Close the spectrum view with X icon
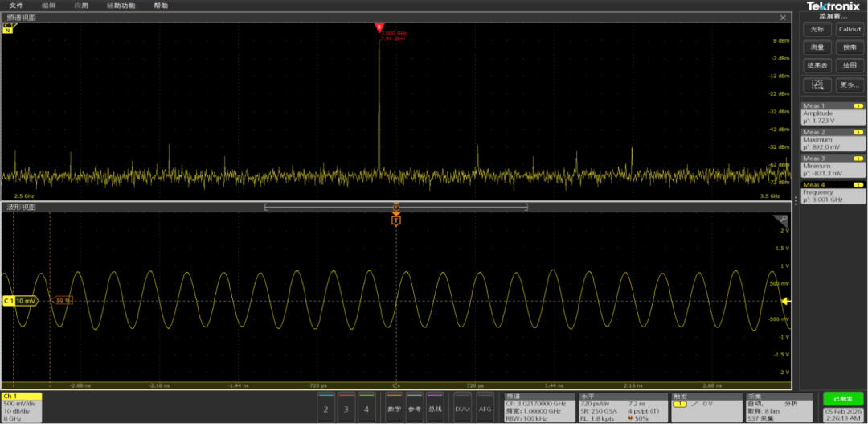 point(783,18)
